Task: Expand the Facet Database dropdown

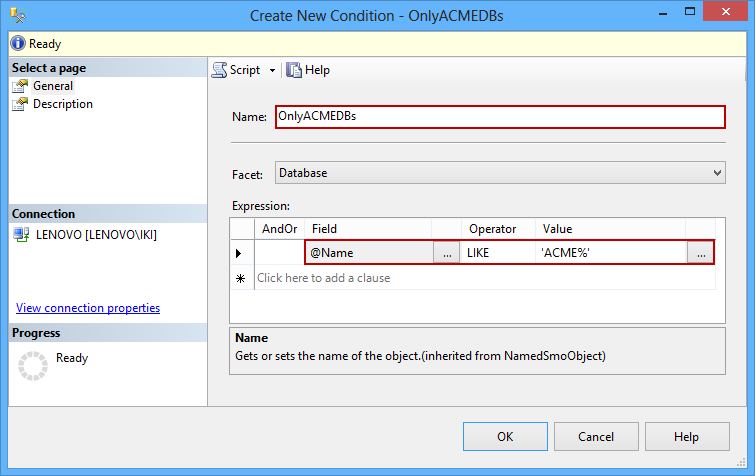Action: coord(716,173)
